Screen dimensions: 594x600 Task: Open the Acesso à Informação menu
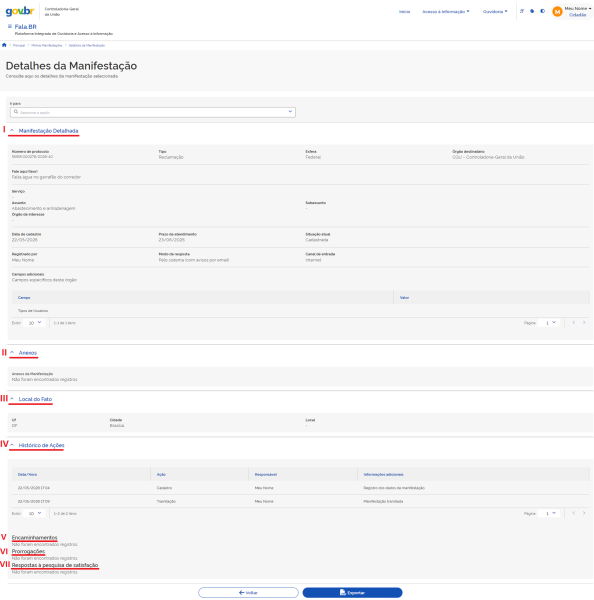click(x=446, y=11)
